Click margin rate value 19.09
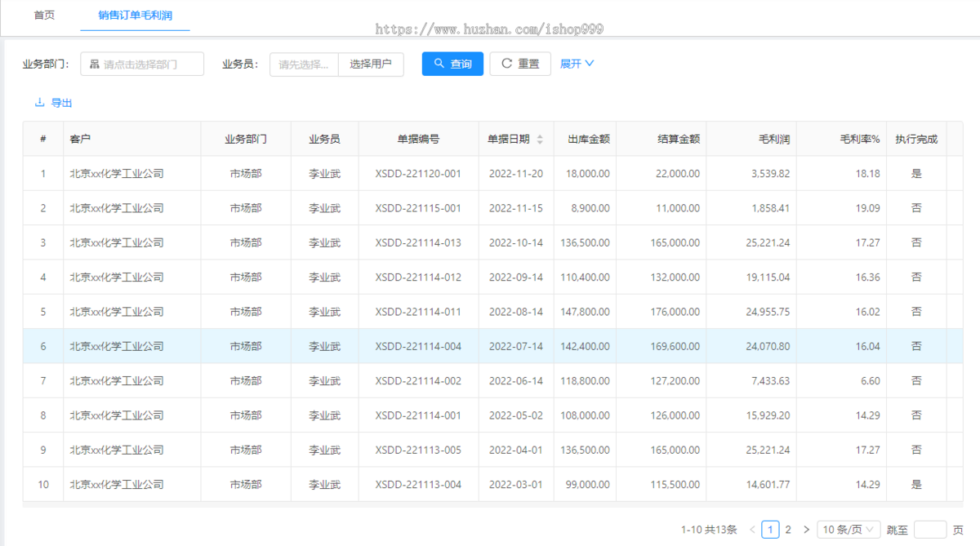This screenshot has width=980, height=546. point(868,208)
